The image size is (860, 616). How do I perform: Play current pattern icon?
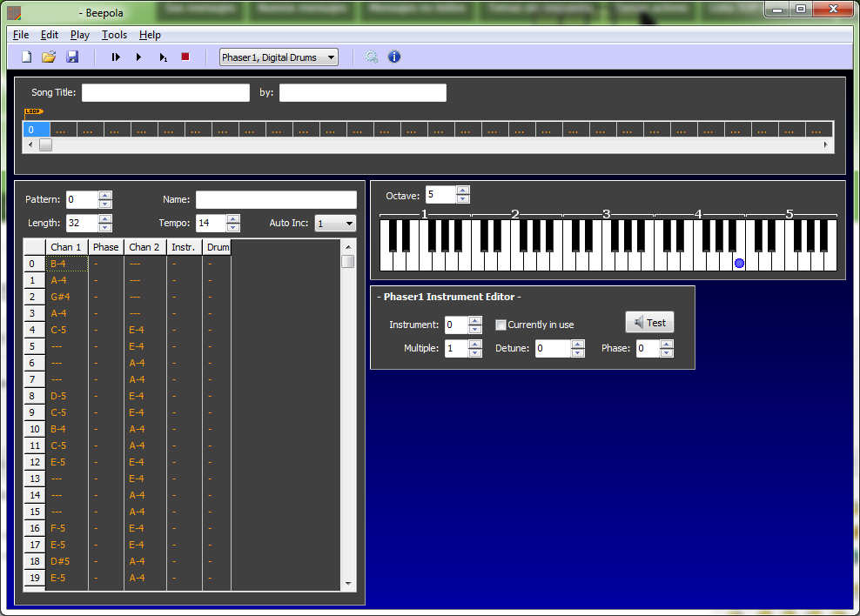[x=163, y=57]
